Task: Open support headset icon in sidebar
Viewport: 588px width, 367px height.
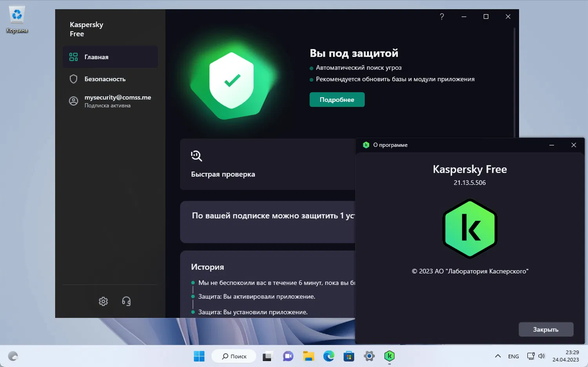Action: coord(126,301)
